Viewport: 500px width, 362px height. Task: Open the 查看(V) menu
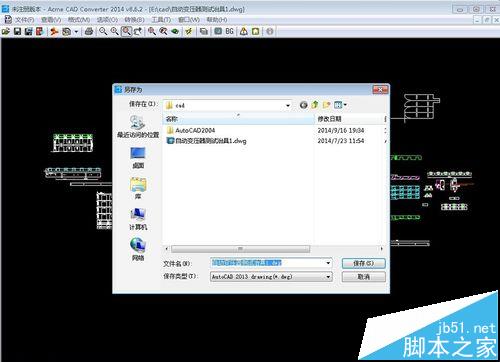tap(51, 20)
